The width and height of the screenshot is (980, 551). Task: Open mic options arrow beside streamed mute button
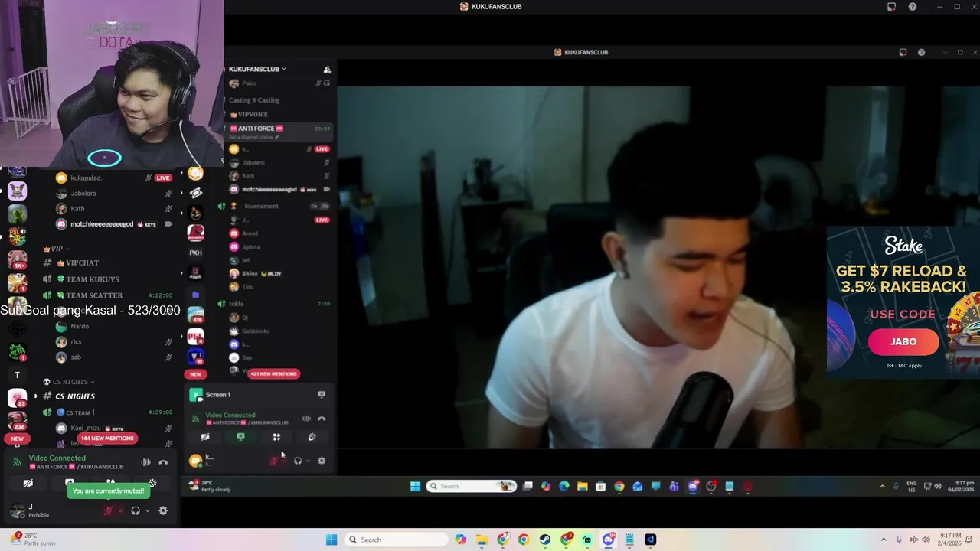285,461
